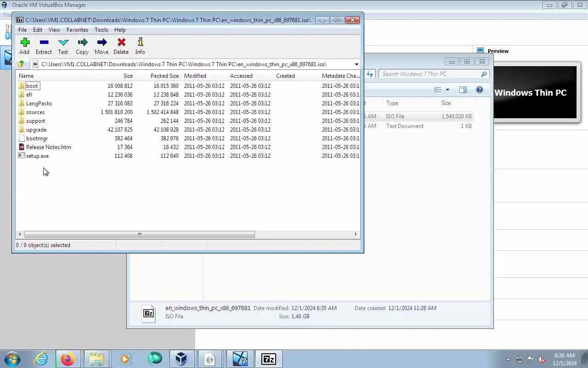Open the Tools menu
The image size is (588, 368).
(101, 30)
